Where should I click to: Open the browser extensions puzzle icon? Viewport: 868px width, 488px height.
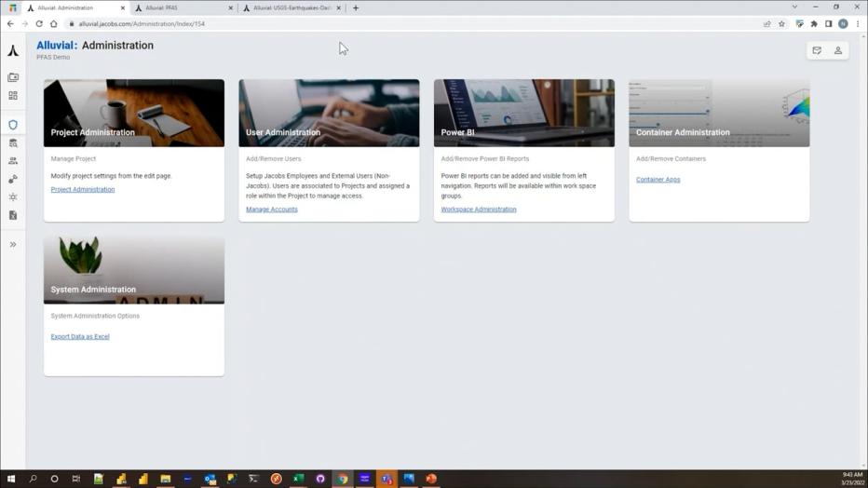pos(814,24)
